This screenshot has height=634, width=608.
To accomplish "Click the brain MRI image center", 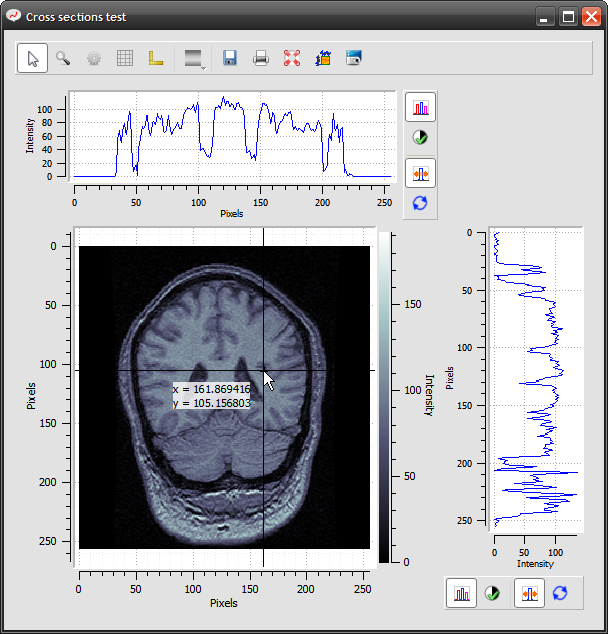I will (x=224, y=397).
